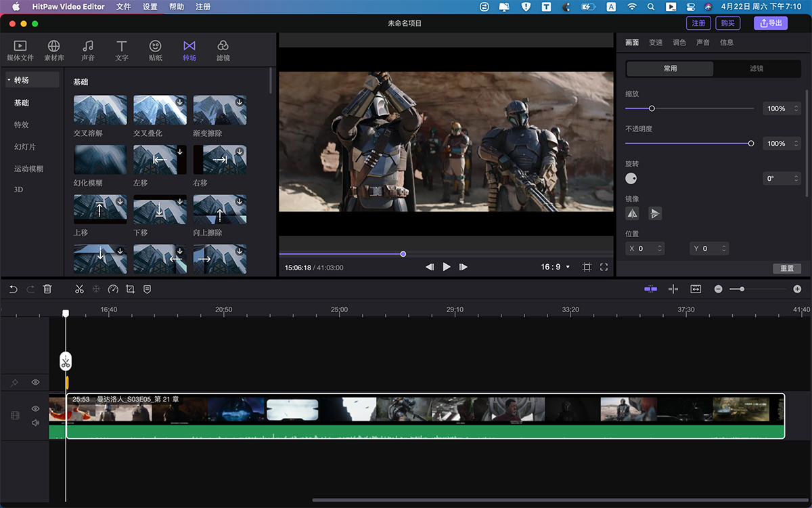Open the 文字 text panel
The width and height of the screenshot is (812, 508).
click(x=122, y=51)
